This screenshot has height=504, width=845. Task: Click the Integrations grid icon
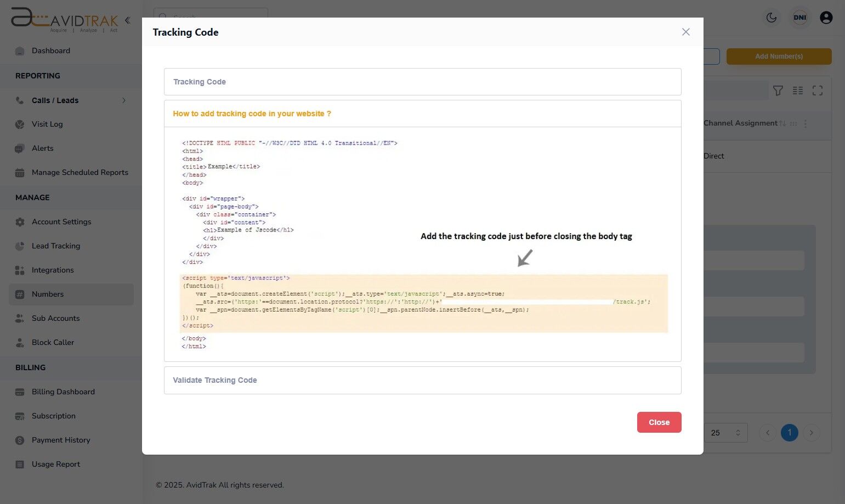tap(20, 270)
